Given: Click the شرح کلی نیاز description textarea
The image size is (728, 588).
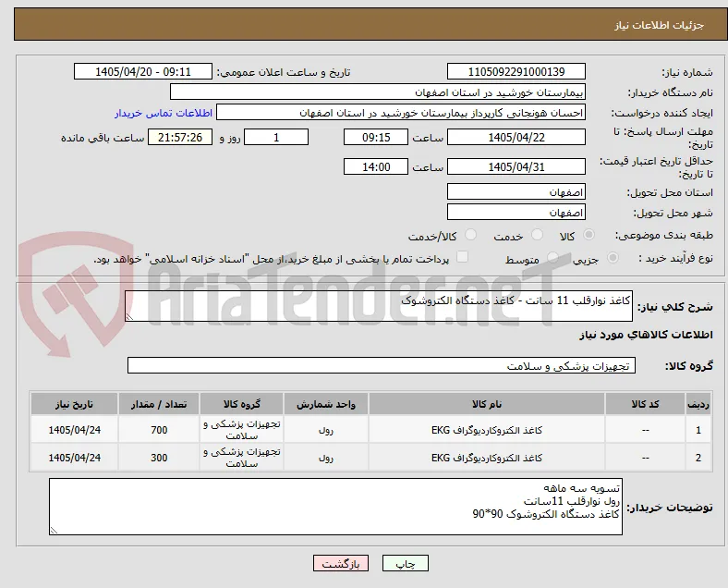Looking at the screenshot, I should 379,306.
